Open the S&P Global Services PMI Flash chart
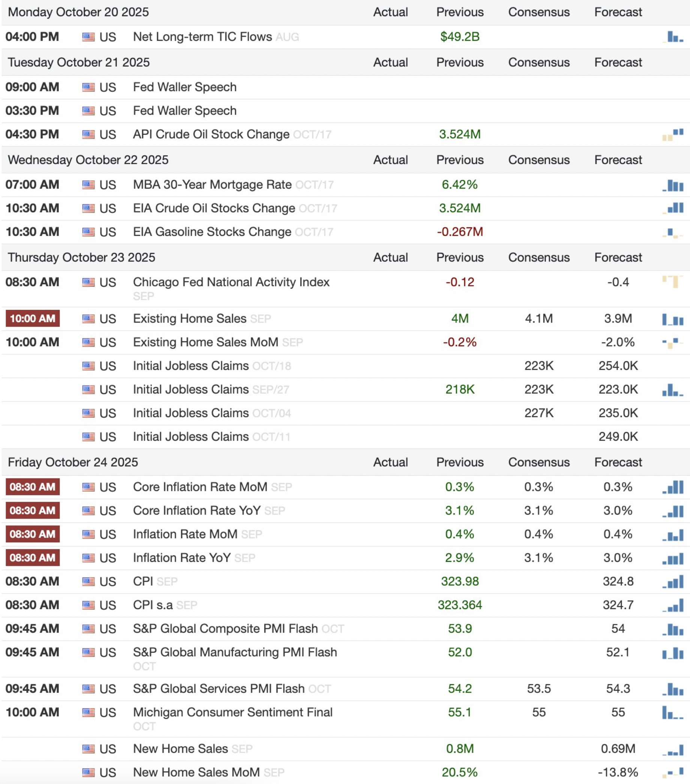 [x=672, y=689]
